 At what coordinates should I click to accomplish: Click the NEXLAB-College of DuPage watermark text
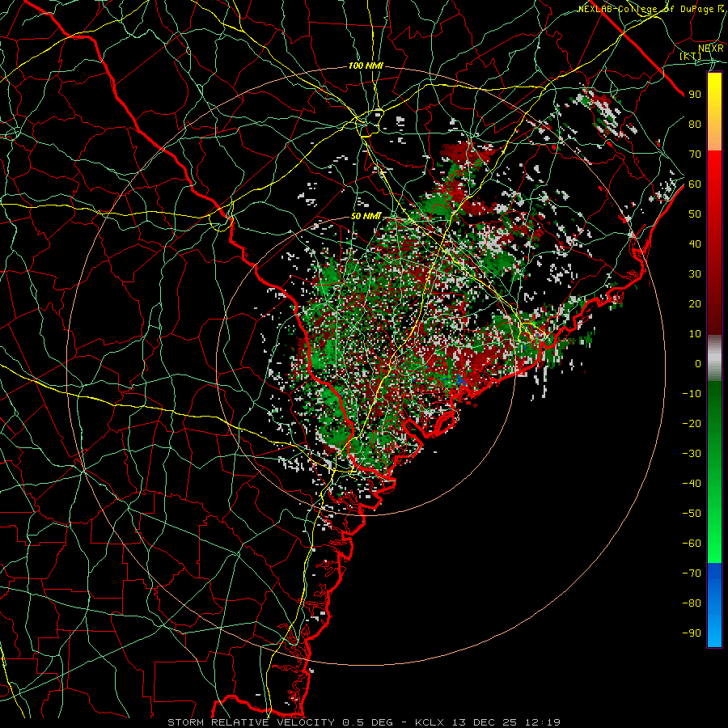pyautogui.click(x=651, y=9)
